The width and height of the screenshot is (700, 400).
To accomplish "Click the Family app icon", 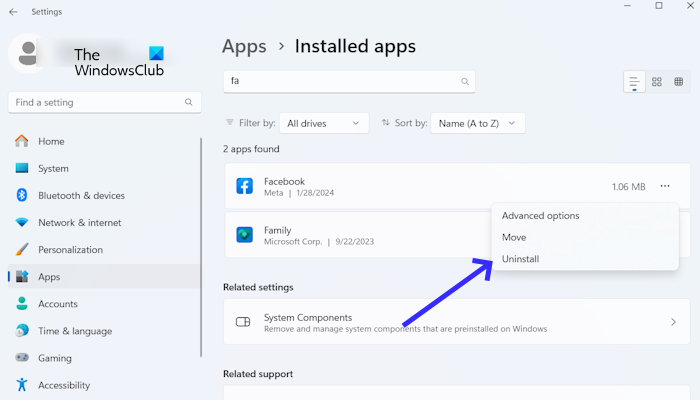I will [x=244, y=235].
